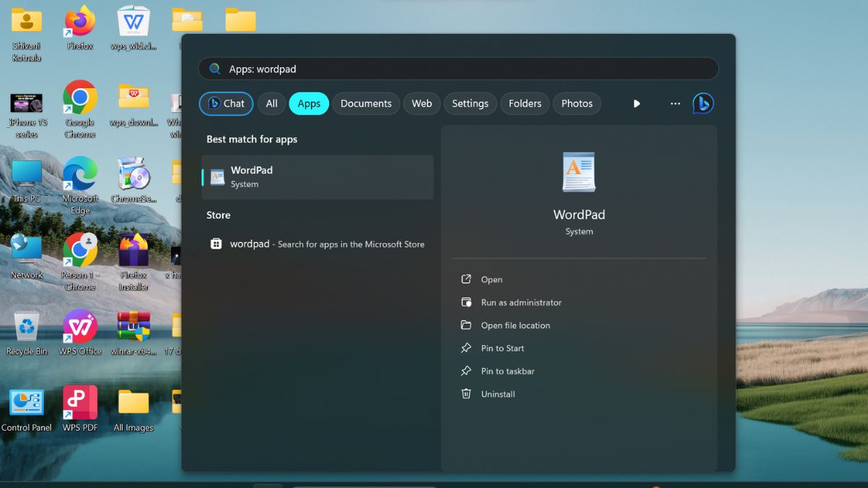Image resolution: width=868 pixels, height=488 pixels.
Task: Open the Google Chrome desktop icon
Action: pyautogui.click(x=80, y=100)
